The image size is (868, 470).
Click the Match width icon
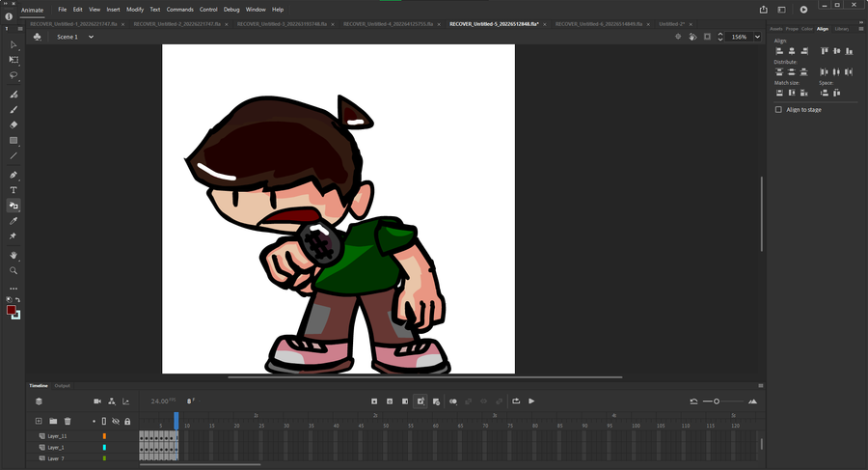[779, 93]
